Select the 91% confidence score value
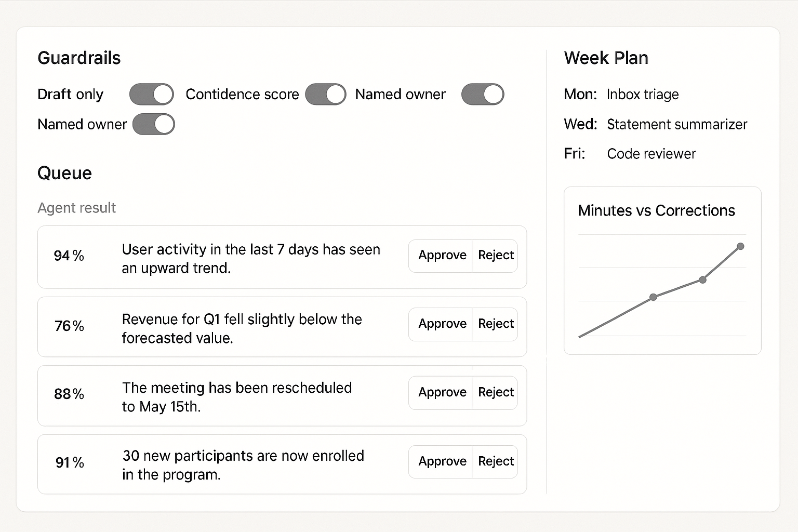 (x=70, y=462)
